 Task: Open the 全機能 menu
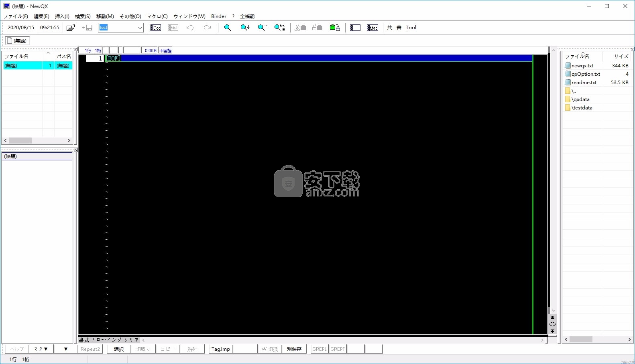(x=247, y=16)
